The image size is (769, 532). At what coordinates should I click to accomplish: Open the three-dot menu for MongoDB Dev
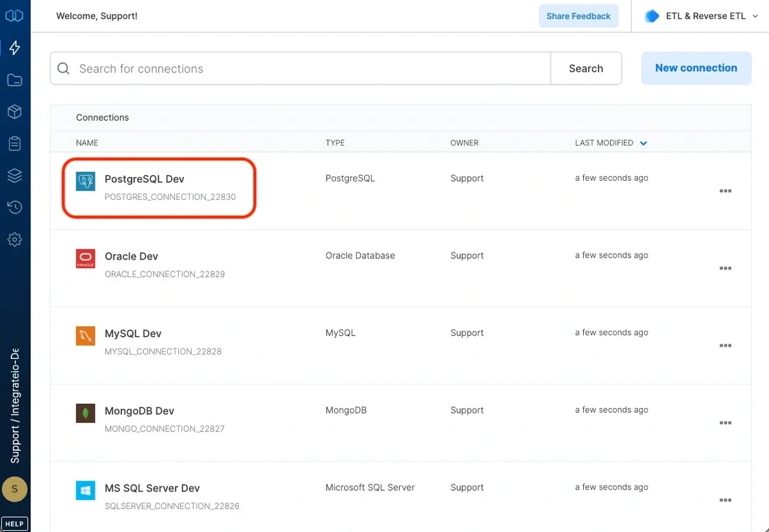(725, 422)
